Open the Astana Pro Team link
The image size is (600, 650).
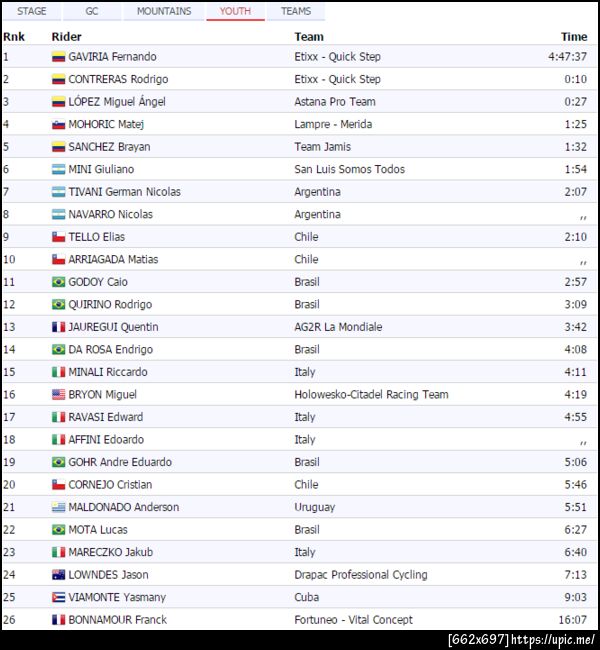[x=334, y=102]
